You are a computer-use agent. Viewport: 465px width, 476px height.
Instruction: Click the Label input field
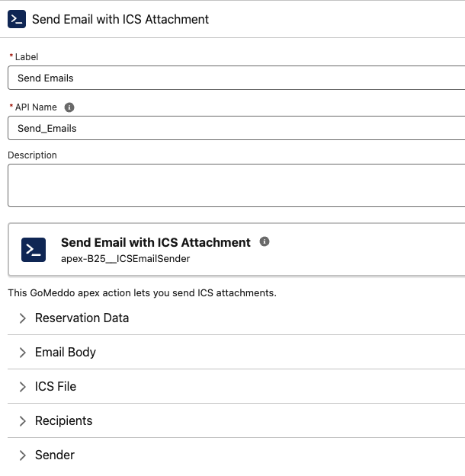click(x=236, y=78)
